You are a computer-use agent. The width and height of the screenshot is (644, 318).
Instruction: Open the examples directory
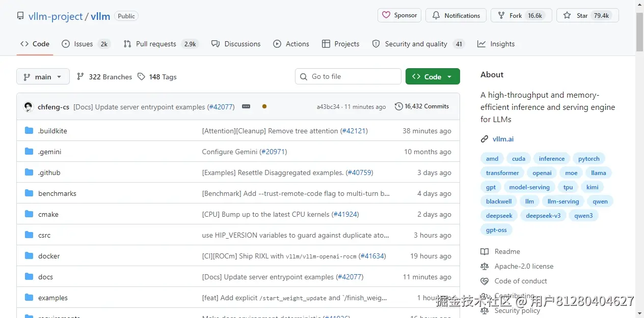53,298
